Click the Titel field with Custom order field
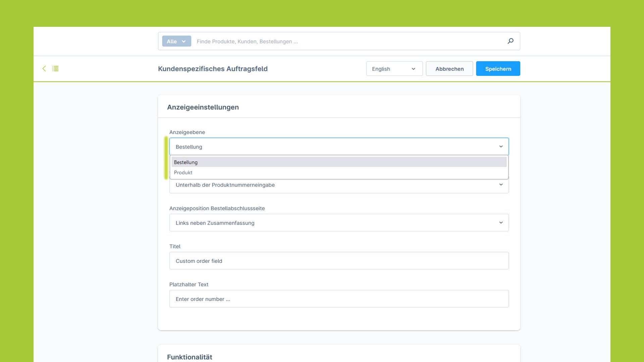Image resolution: width=644 pixels, height=362 pixels. (x=339, y=261)
